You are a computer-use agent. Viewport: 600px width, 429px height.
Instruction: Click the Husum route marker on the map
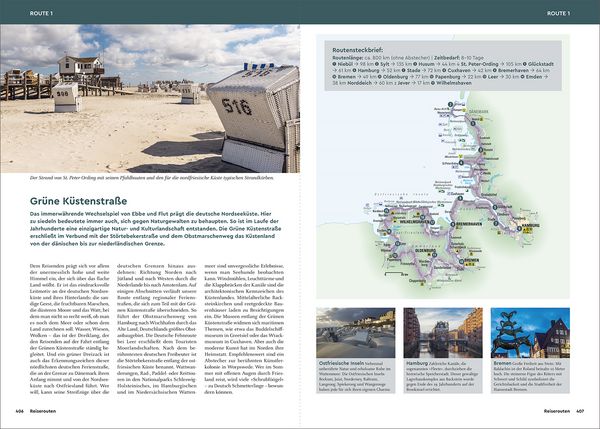481,150
